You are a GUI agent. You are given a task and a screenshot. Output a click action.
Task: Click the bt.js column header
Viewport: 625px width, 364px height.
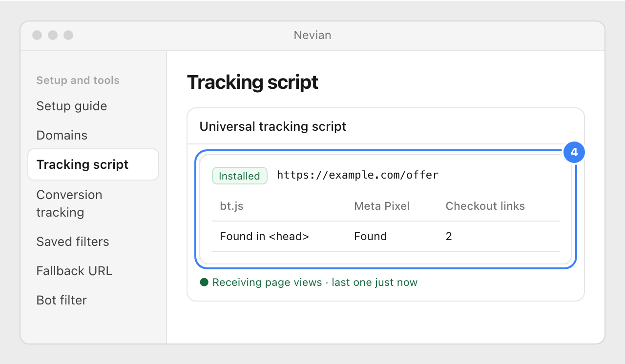click(x=231, y=206)
